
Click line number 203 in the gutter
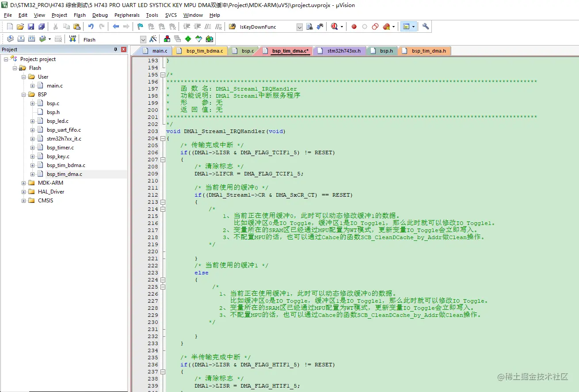point(152,131)
